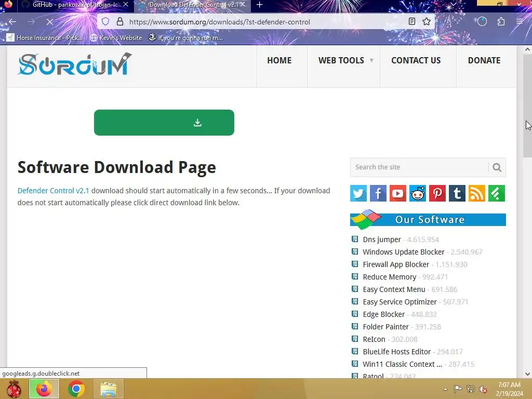
Task: Open Win11 Classic Context link
Action: pos(403,364)
